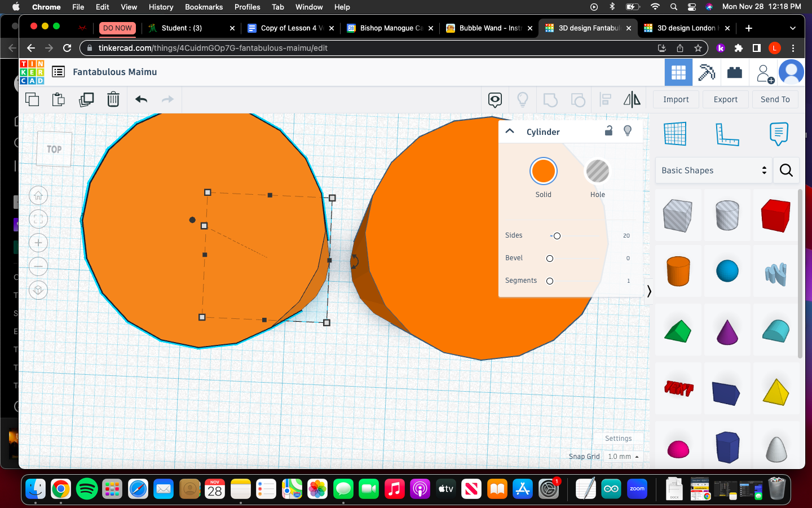Switch to orthographic view cube button
812x508 pixels.
coord(38,290)
